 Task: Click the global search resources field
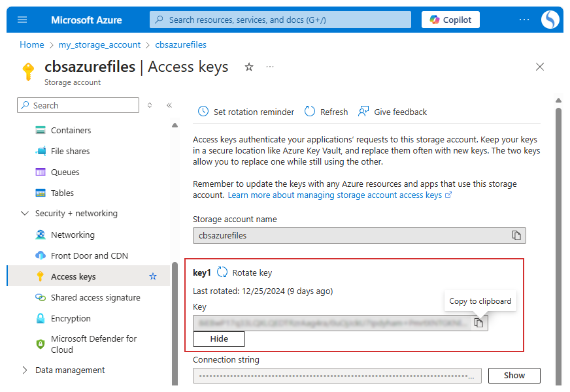(x=281, y=20)
